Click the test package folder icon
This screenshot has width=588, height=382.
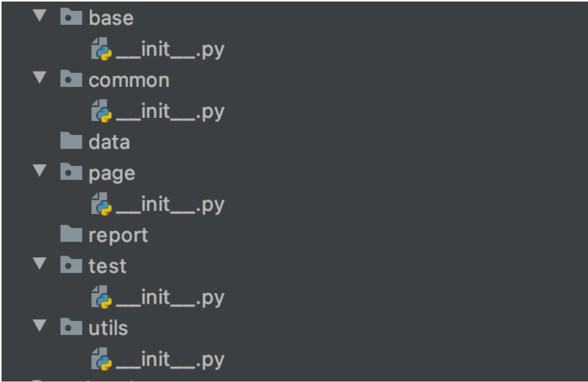(x=71, y=266)
